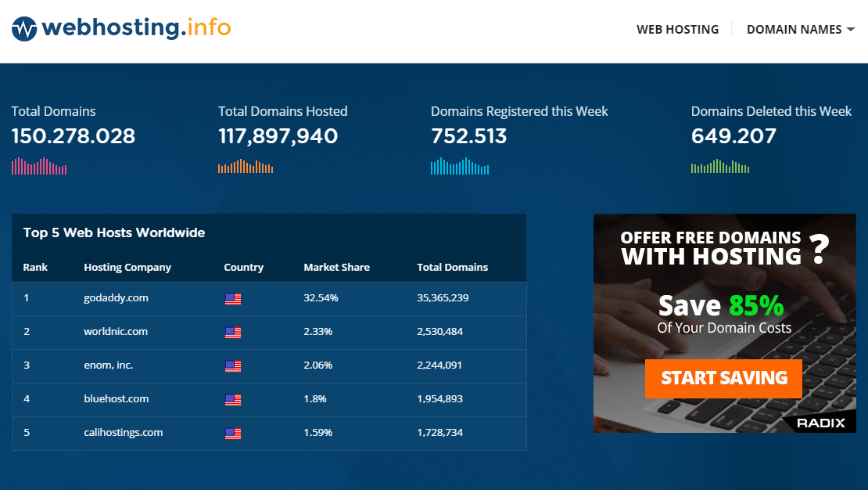The height and width of the screenshot is (497, 868).
Task: Open the worldnic.com hosting company entry
Action: point(116,331)
